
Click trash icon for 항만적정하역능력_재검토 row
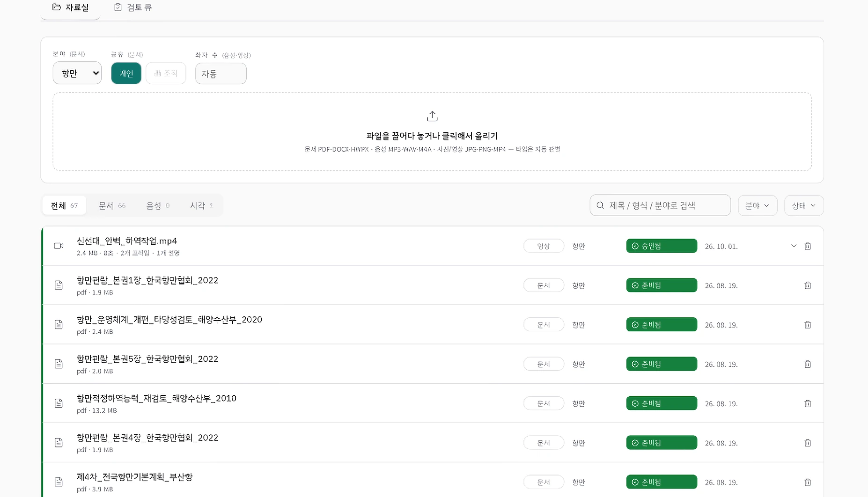(808, 403)
